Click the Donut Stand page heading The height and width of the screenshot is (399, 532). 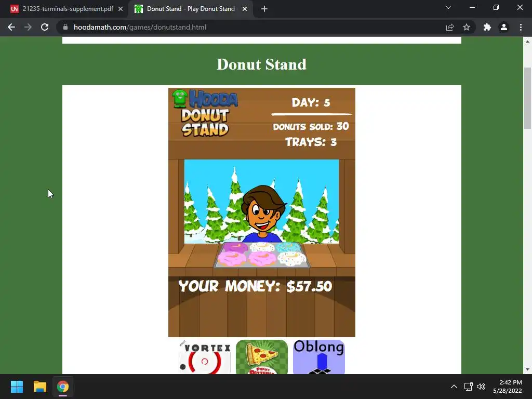point(262,64)
